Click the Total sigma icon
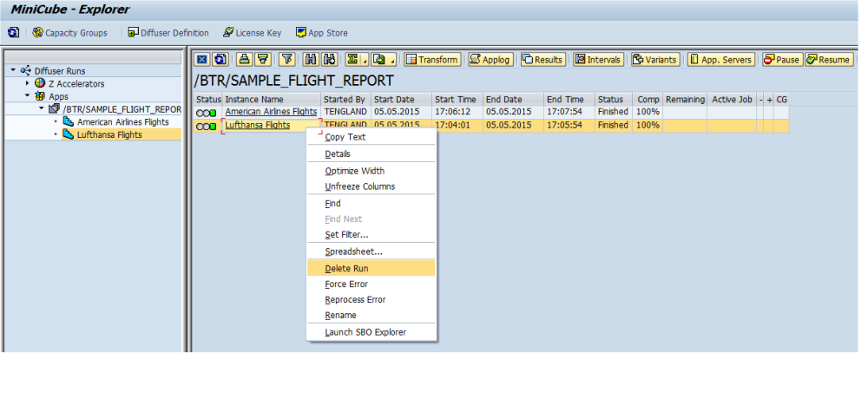Image resolution: width=868 pixels, height=418 pixels. tap(352, 60)
